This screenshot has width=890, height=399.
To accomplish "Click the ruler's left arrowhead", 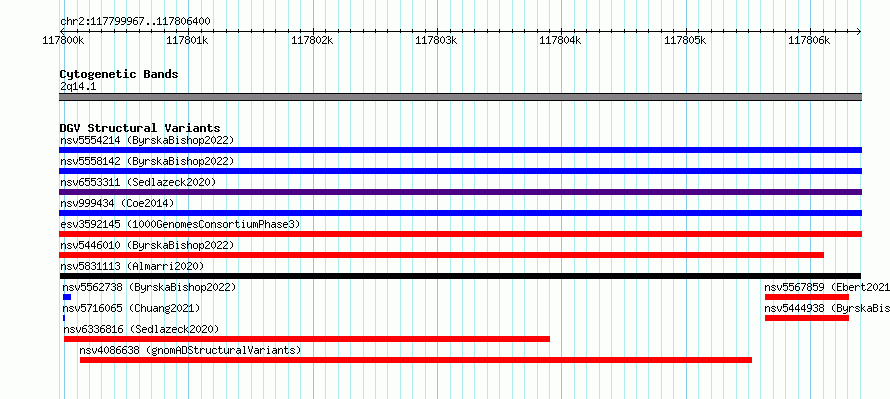I will pos(62,31).
